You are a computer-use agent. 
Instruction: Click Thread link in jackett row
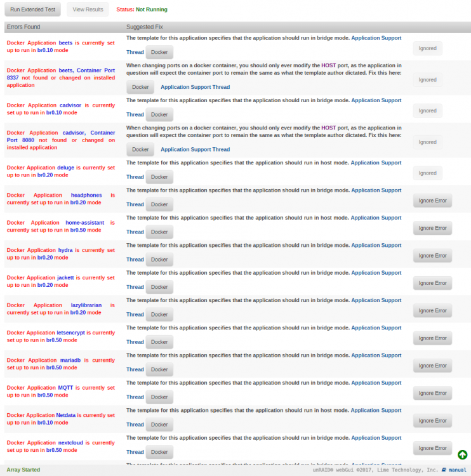[135, 287]
